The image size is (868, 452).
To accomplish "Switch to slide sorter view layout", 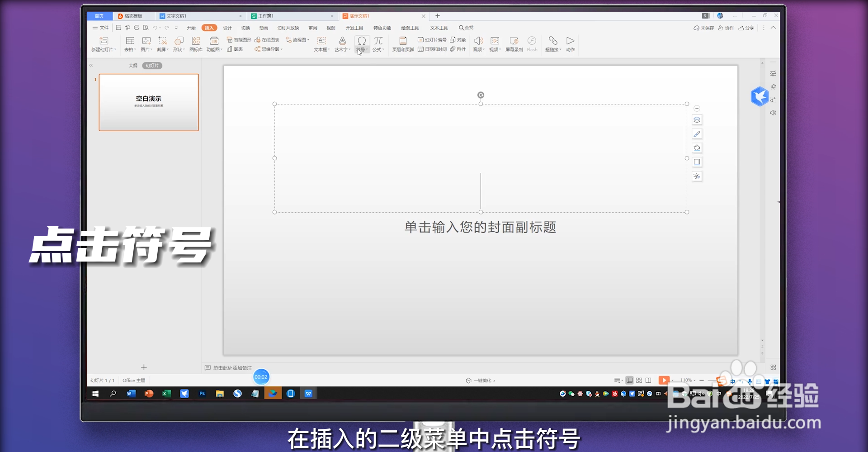I will coord(638,380).
